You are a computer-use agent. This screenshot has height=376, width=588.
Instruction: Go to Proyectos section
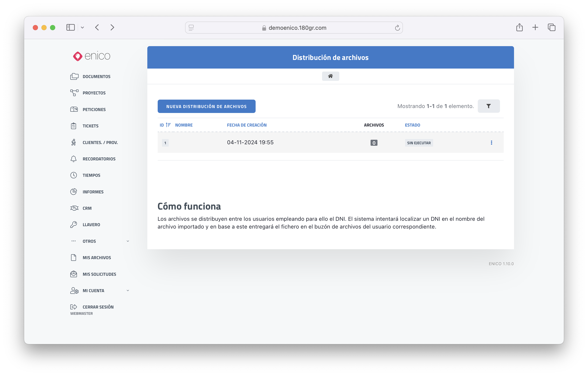[94, 93]
